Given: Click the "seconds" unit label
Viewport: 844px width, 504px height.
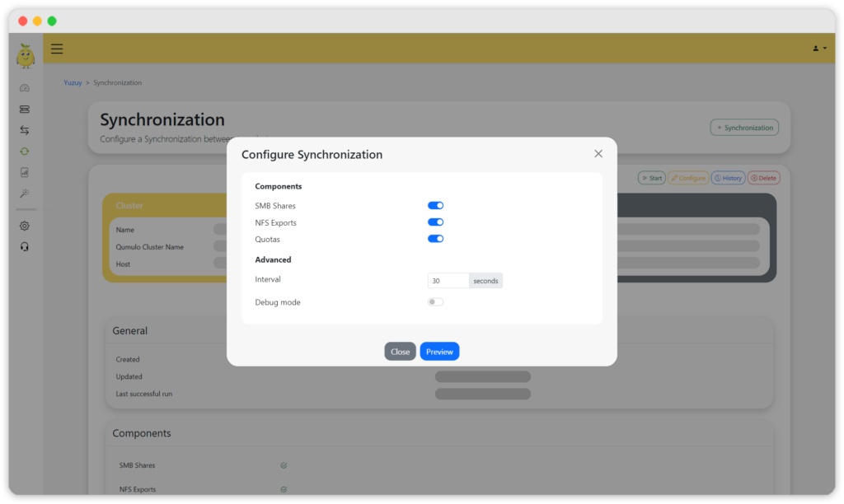Looking at the screenshot, I should click(485, 281).
